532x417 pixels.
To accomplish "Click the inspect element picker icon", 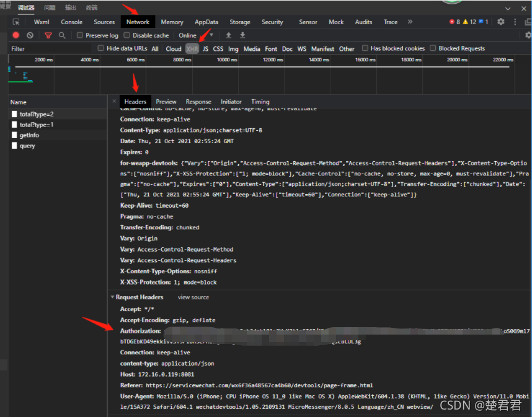I will tap(16, 22).
